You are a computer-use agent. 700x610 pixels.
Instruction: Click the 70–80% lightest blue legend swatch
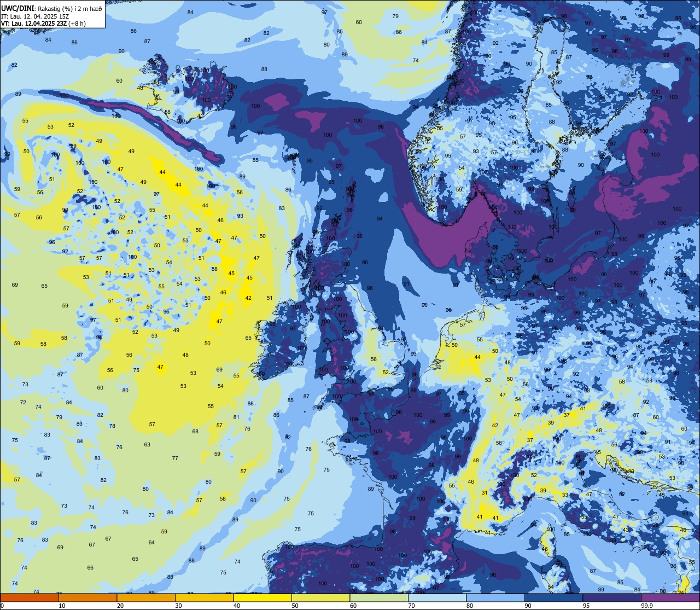pos(437,598)
